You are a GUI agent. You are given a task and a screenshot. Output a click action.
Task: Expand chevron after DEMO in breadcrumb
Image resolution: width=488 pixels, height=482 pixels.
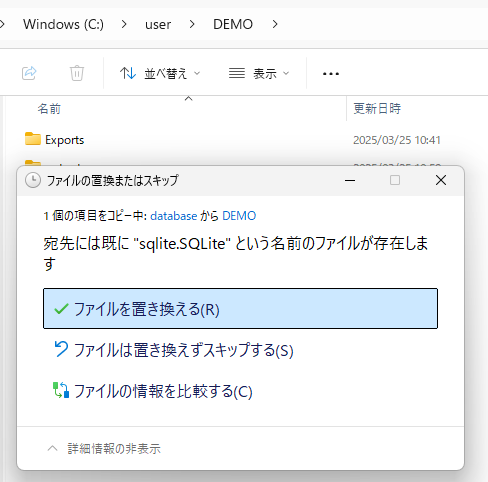click(x=275, y=24)
